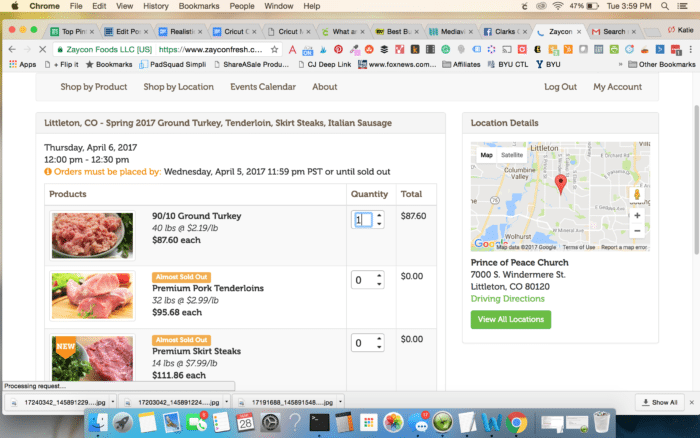Open the People menu

point(242,6)
